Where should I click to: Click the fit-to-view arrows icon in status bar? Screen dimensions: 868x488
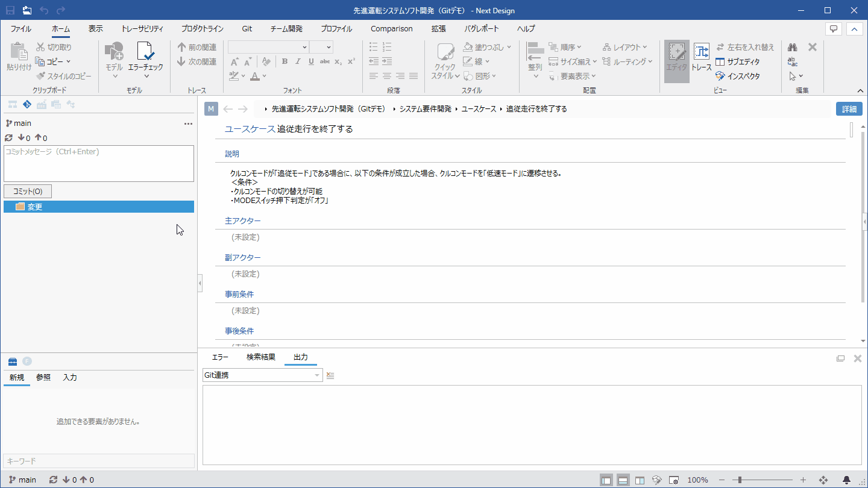(x=823, y=480)
